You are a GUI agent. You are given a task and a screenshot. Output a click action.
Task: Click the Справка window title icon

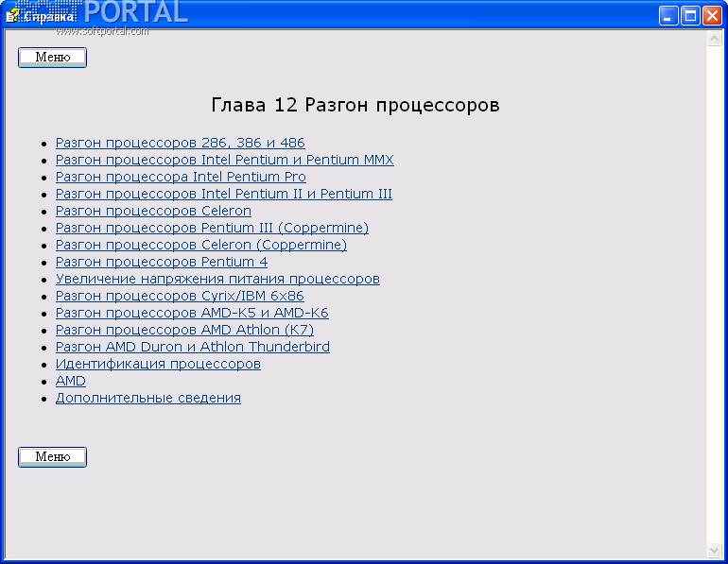(x=12, y=16)
